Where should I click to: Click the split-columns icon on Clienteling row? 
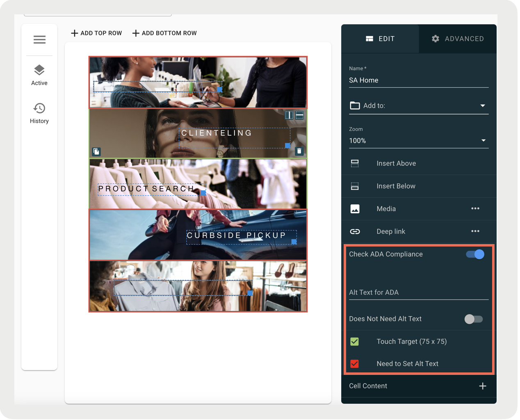tap(289, 115)
